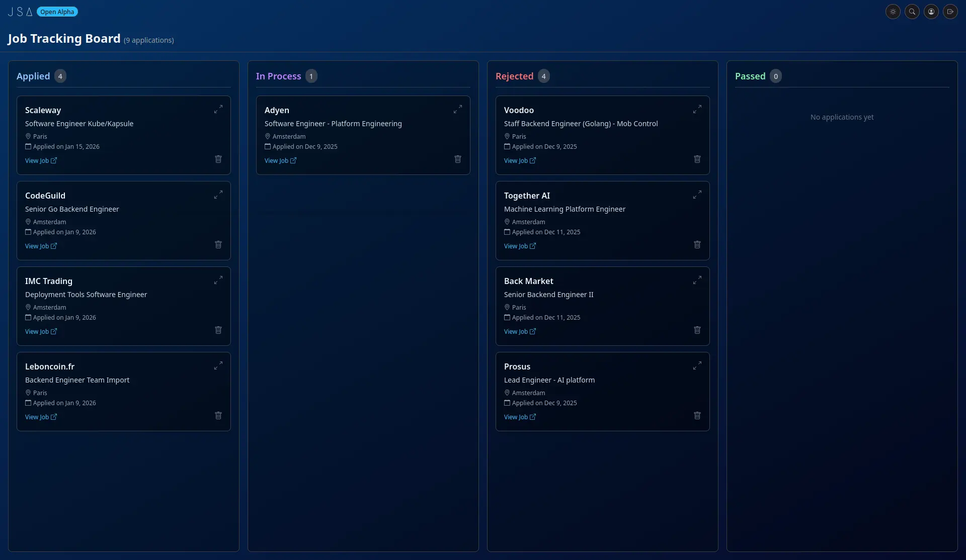Open the user profile icon
The height and width of the screenshot is (560, 966).
coord(931,12)
